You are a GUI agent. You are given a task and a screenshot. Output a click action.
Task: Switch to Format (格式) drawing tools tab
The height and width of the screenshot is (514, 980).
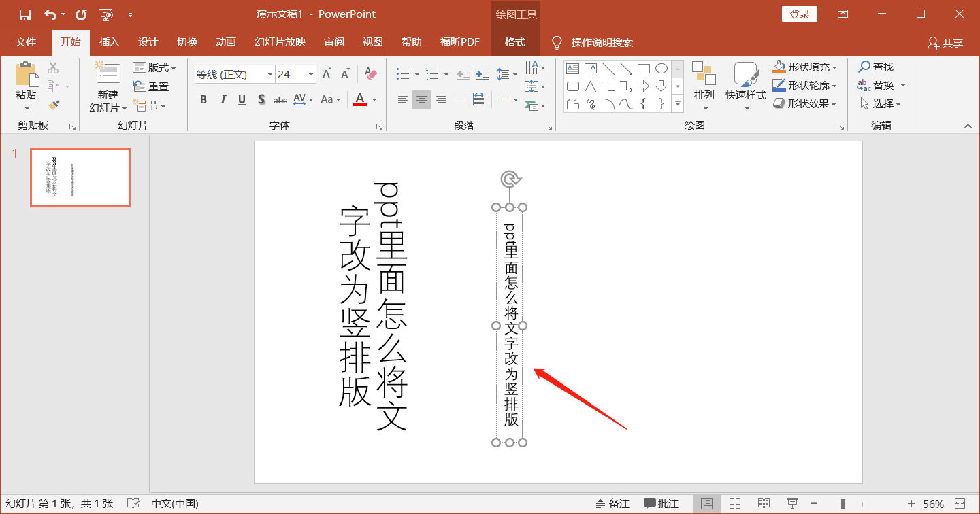tap(515, 42)
